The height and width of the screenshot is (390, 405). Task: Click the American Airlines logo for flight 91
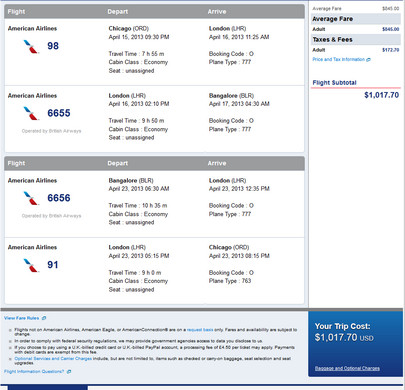[x=31, y=265]
